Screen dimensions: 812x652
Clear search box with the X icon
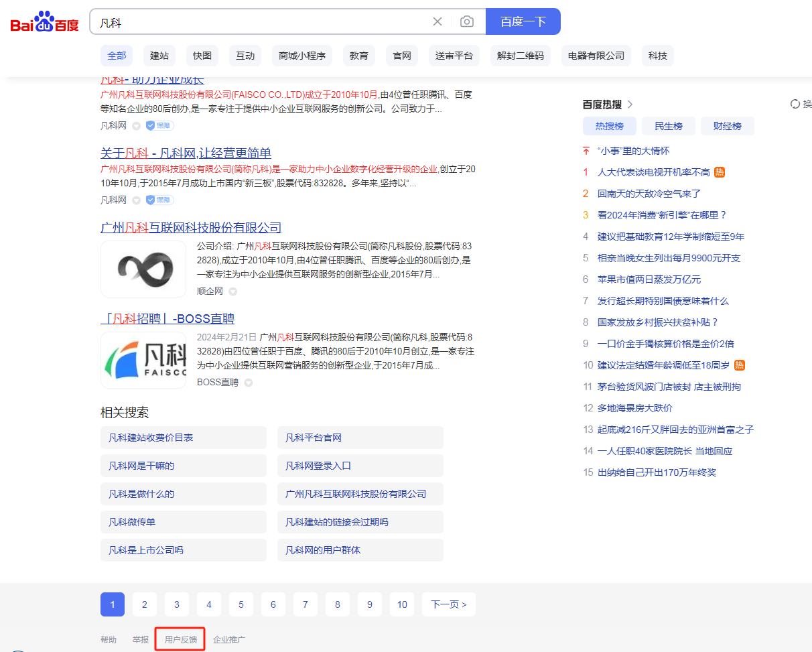pyautogui.click(x=437, y=21)
